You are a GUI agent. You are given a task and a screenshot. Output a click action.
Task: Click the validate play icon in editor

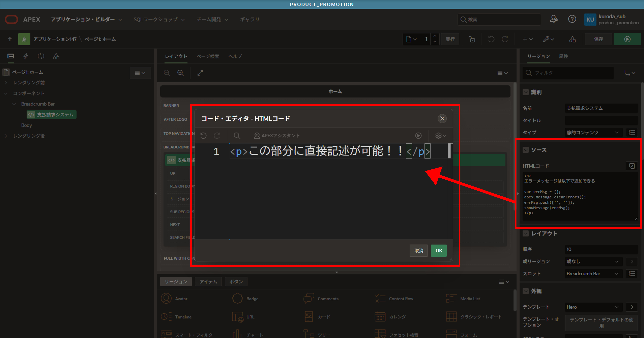(418, 136)
